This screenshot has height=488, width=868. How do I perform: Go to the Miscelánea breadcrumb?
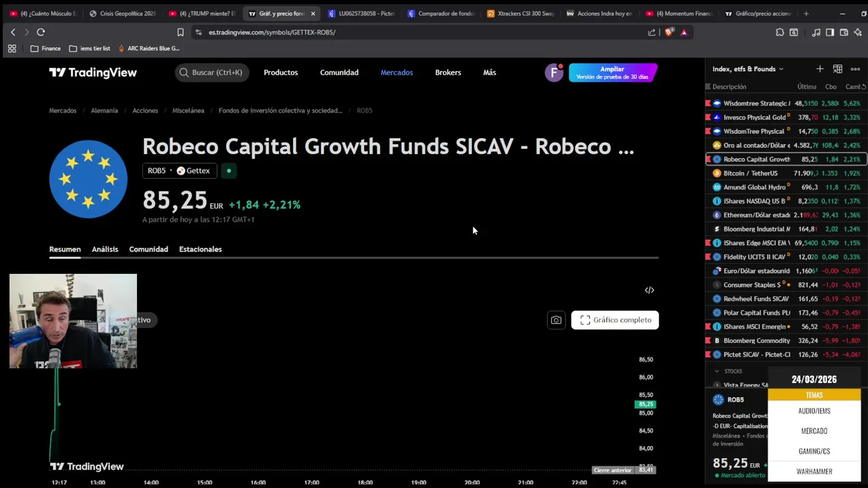188,110
